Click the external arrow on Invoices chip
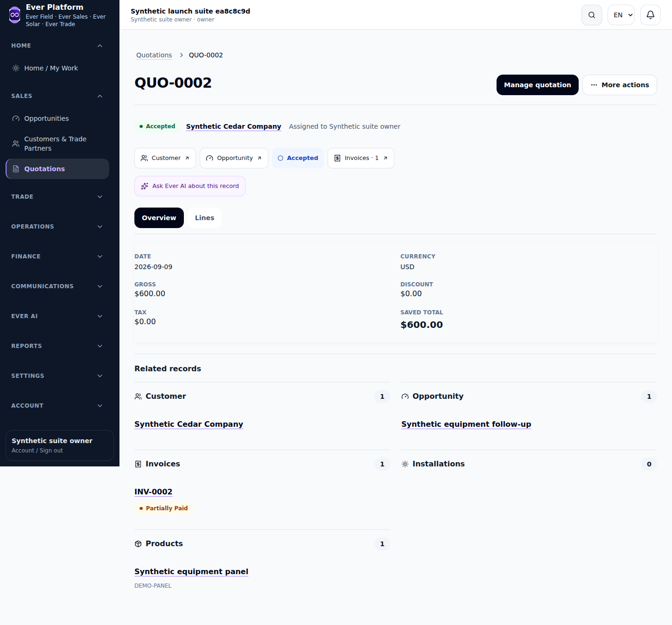672x625 pixels. [x=385, y=158]
